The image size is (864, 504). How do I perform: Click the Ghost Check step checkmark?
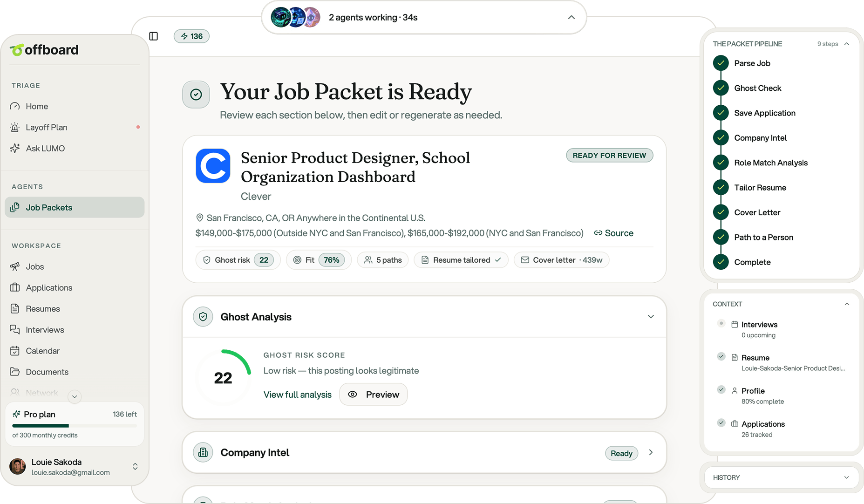pyautogui.click(x=721, y=88)
